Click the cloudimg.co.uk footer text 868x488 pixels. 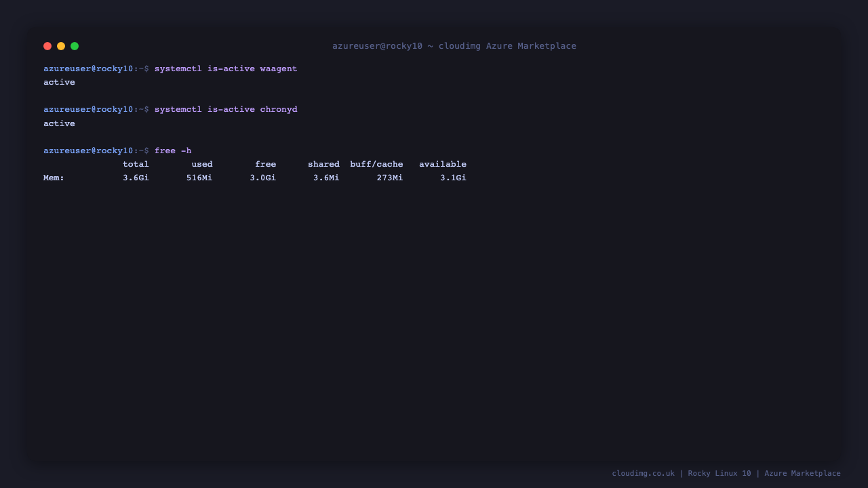pos(643,473)
